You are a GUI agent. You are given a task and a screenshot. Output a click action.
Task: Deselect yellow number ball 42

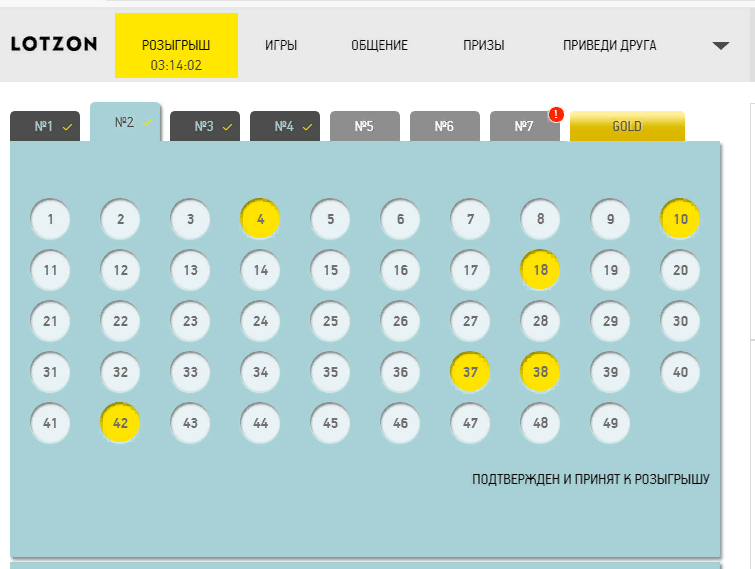[x=120, y=423]
